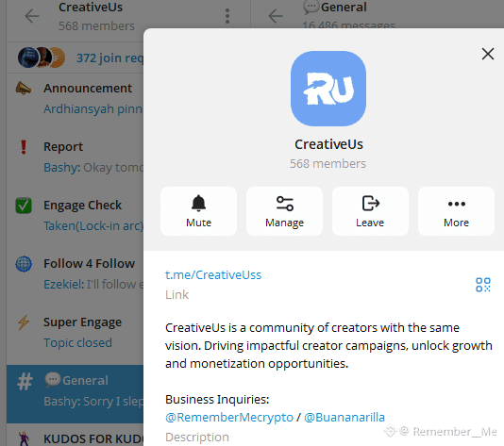The image size is (504, 446).
Task: Click join request avatars
Action: point(42,58)
